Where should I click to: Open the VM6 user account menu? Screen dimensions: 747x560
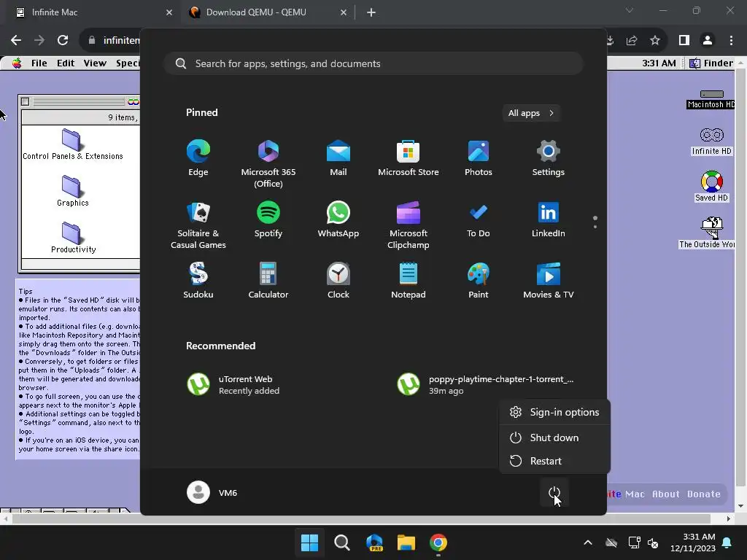point(212,492)
